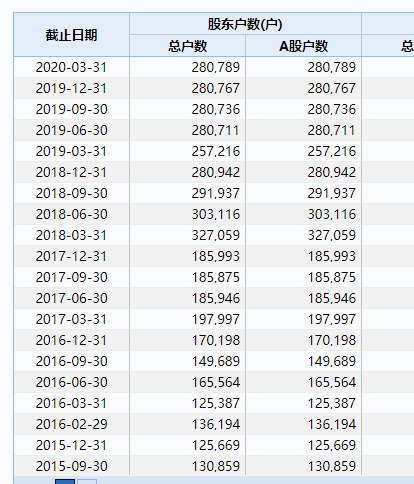Select the 2019-03-31 date cell

(x=71, y=151)
